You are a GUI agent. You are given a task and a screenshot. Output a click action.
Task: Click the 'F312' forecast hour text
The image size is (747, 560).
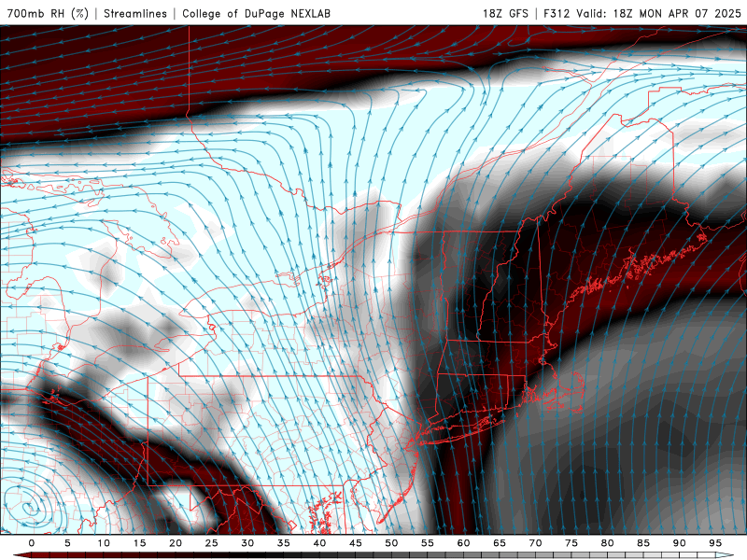pyautogui.click(x=557, y=13)
